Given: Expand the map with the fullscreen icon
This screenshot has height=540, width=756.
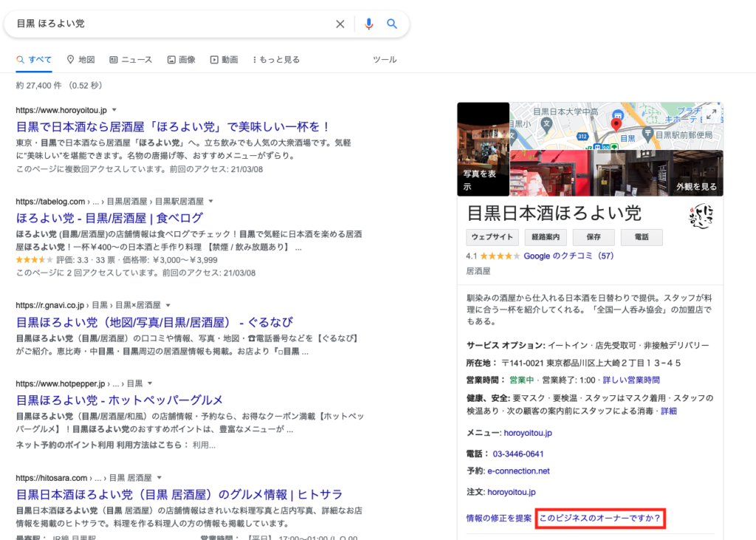Looking at the screenshot, I should [x=712, y=114].
